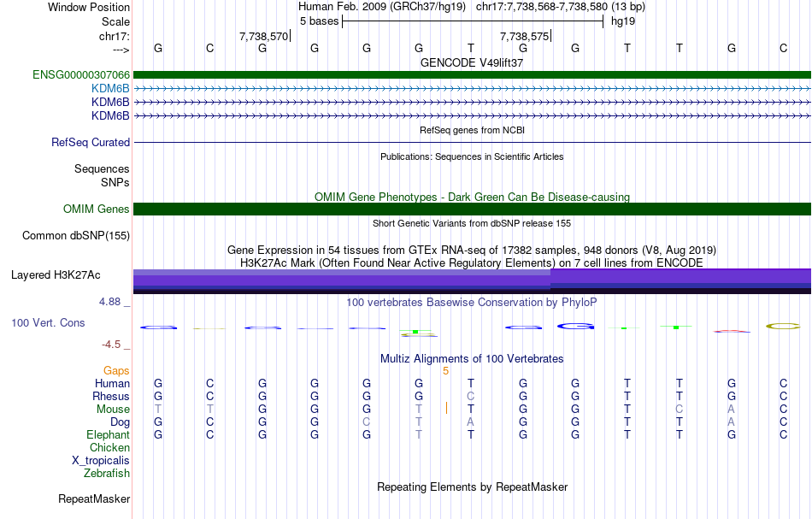Click the 4.88 conservation scale maximum
This screenshot has width=812, height=519.
[x=109, y=302]
